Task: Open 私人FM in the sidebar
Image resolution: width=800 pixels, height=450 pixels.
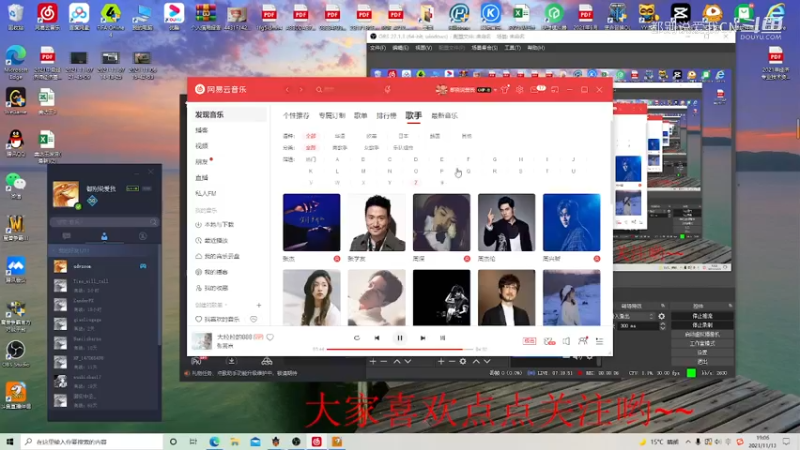Action: [206, 193]
